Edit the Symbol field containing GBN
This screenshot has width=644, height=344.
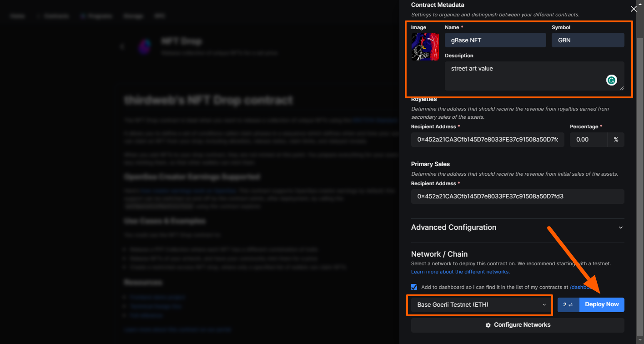(588, 40)
